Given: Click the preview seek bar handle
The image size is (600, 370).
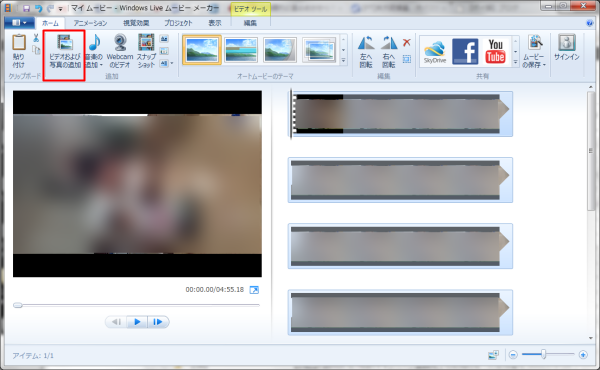Looking at the screenshot, I should click(18, 305).
